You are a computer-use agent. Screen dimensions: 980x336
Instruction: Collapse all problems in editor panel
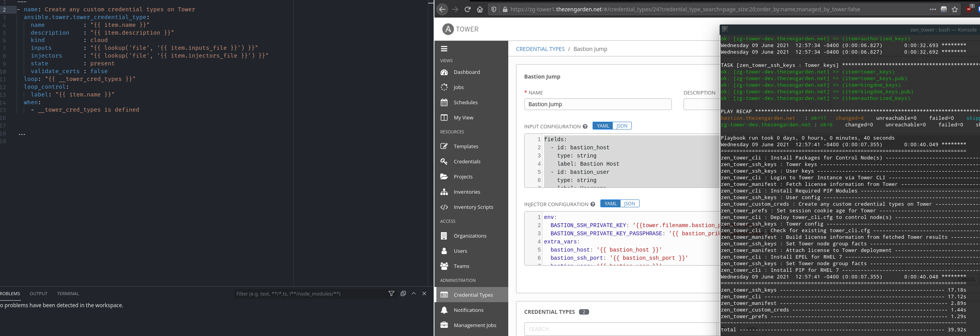click(403, 294)
